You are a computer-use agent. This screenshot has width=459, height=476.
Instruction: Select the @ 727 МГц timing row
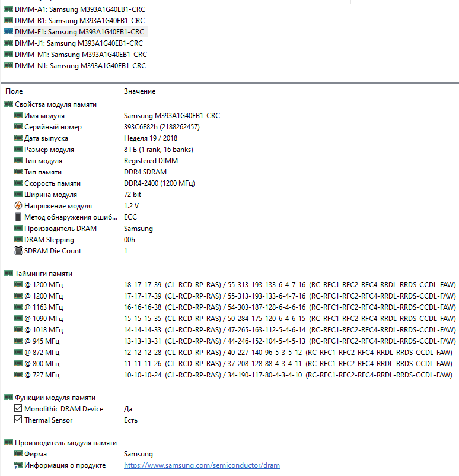pyautogui.click(x=233, y=375)
